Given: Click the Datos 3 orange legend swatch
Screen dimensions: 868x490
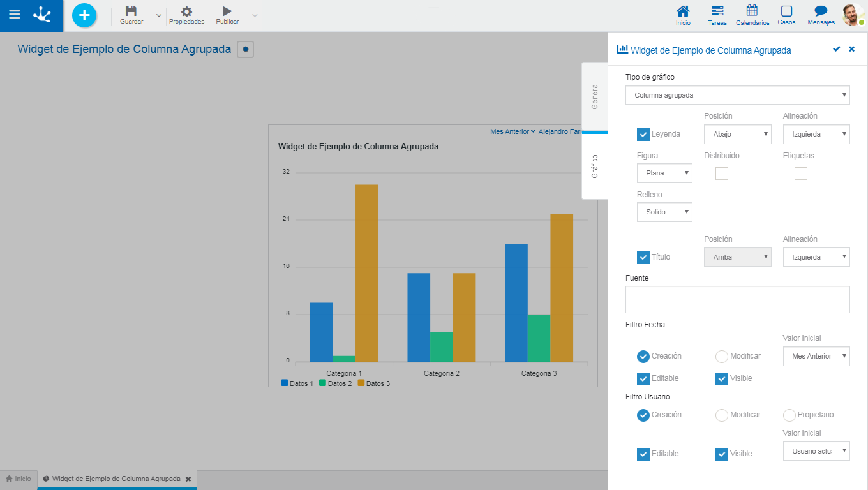Looking at the screenshot, I should 361,383.
